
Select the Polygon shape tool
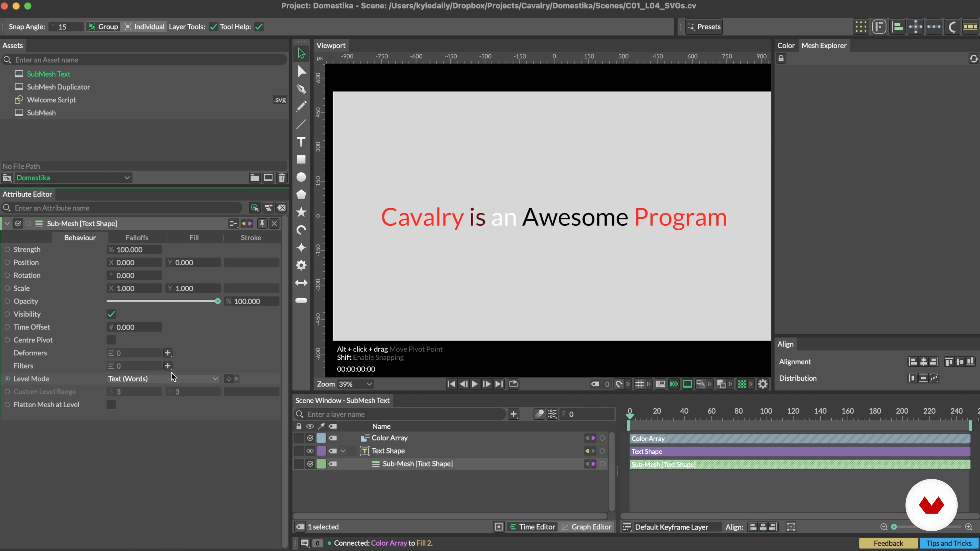[x=301, y=195]
